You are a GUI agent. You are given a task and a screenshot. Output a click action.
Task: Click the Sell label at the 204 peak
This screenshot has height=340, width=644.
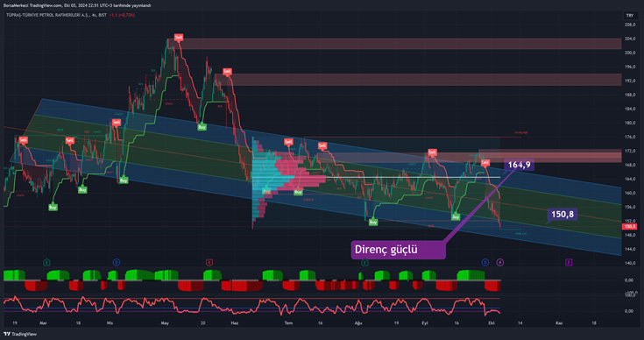(178, 38)
